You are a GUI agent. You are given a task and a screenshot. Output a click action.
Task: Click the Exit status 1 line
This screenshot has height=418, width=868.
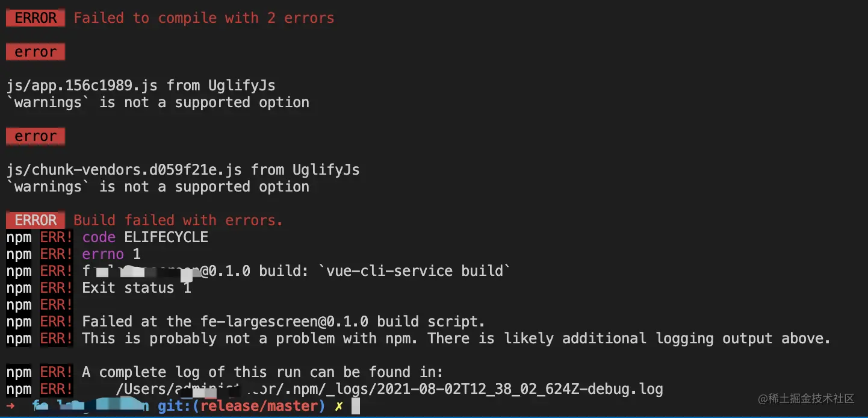pyautogui.click(x=137, y=288)
